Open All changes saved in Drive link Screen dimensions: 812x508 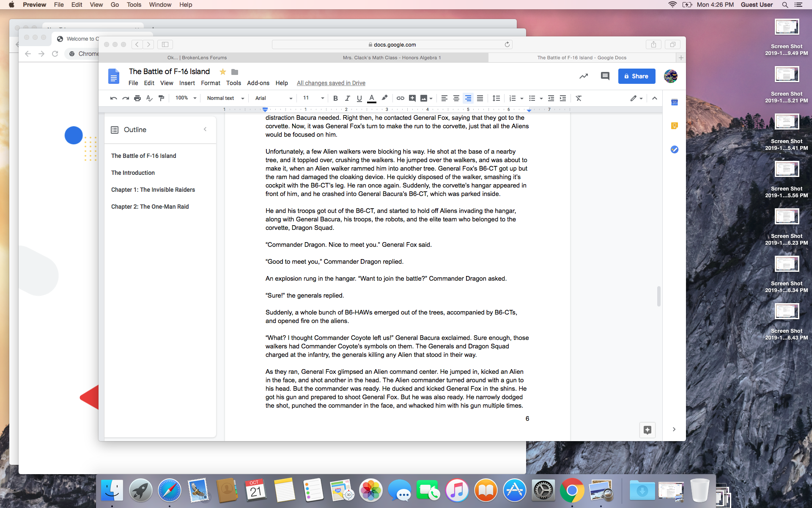point(331,83)
